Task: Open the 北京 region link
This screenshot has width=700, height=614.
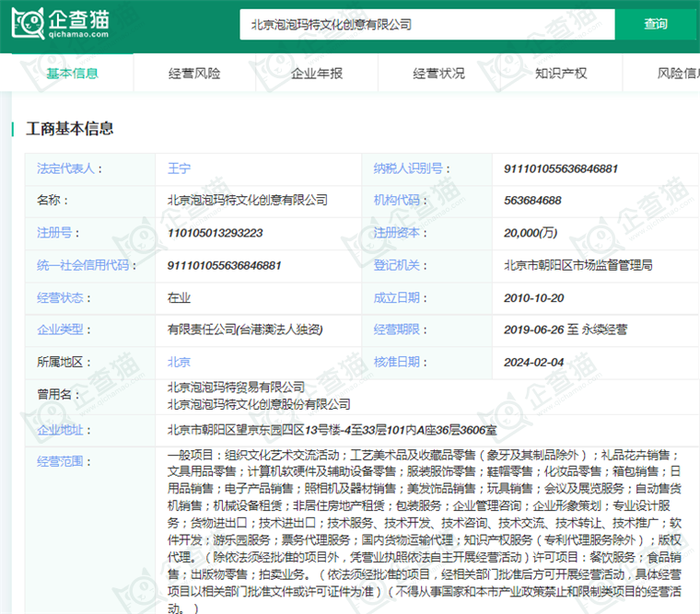Action: (x=179, y=362)
